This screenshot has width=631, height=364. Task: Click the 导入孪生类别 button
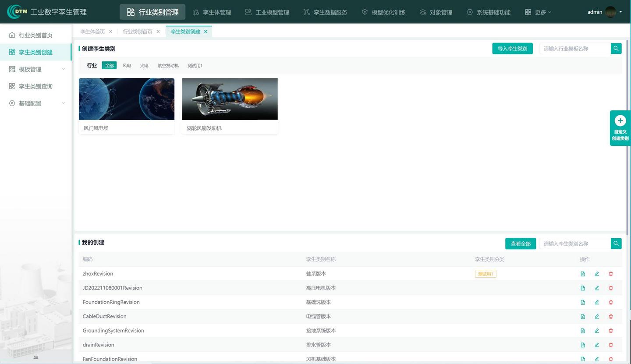pyautogui.click(x=512, y=49)
